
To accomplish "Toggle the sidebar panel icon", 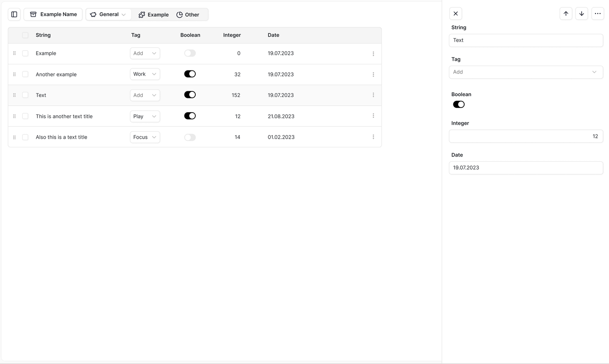I will click(14, 14).
